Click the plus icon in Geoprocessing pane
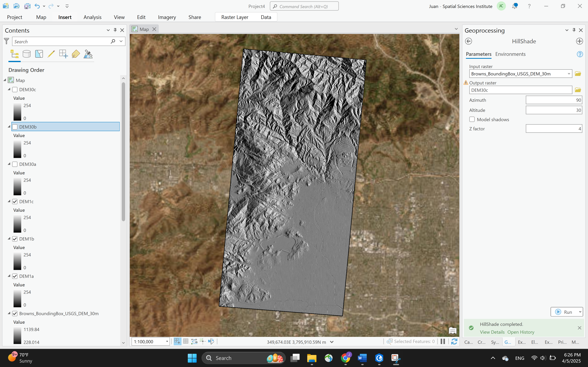 click(579, 41)
